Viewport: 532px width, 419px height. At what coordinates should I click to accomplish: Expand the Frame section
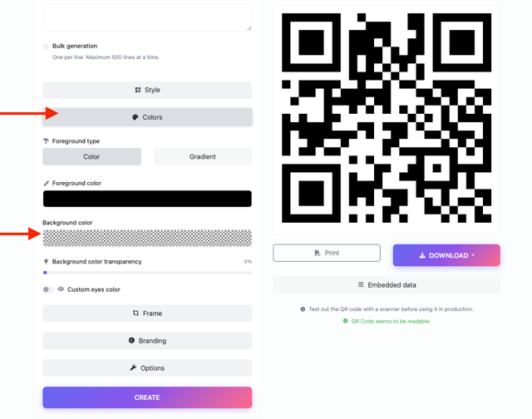pyautogui.click(x=147, y=313)
